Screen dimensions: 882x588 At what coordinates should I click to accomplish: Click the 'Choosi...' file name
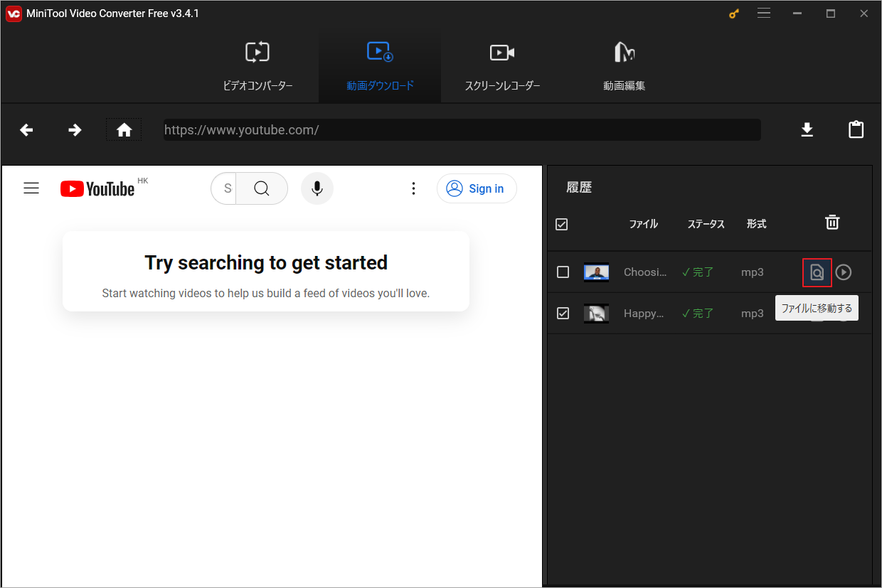tap(645, 272)
